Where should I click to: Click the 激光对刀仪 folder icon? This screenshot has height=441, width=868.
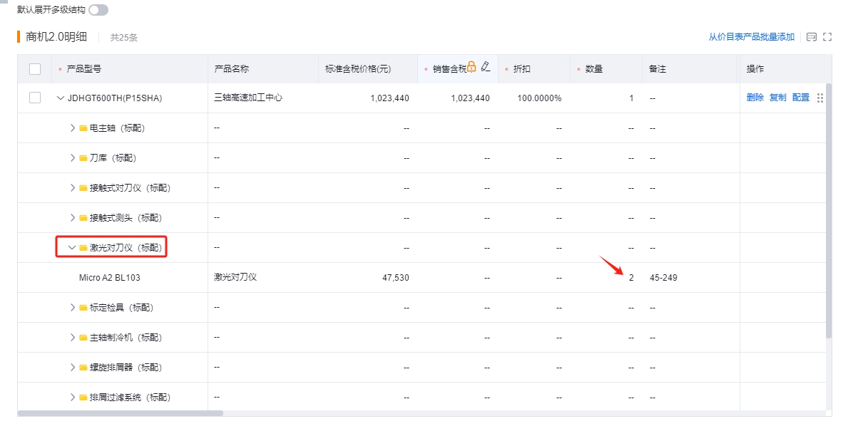pyautogui.click(x=83, y=248)
